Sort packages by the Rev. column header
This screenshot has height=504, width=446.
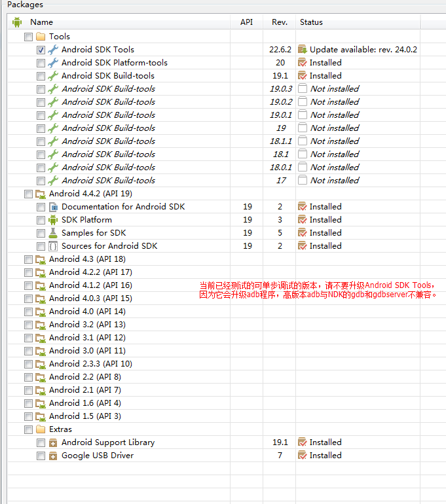tap(280, 22)
